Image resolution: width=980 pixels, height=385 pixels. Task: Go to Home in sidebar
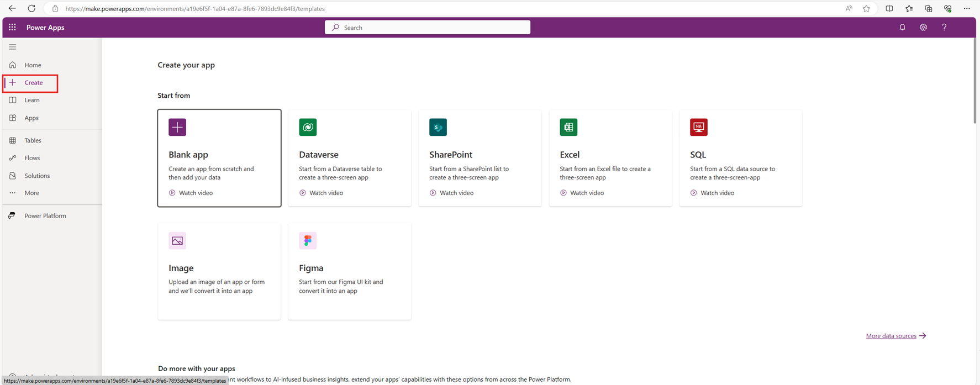33,65
